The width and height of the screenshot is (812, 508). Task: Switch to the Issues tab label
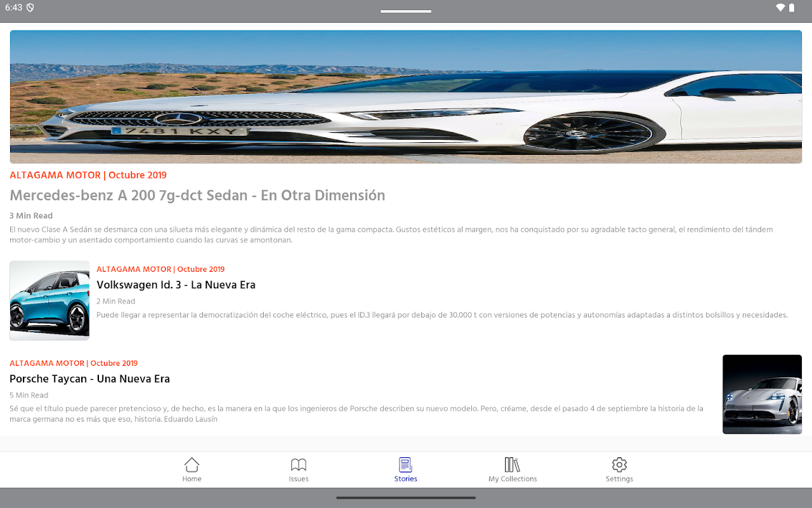point(299,479)
